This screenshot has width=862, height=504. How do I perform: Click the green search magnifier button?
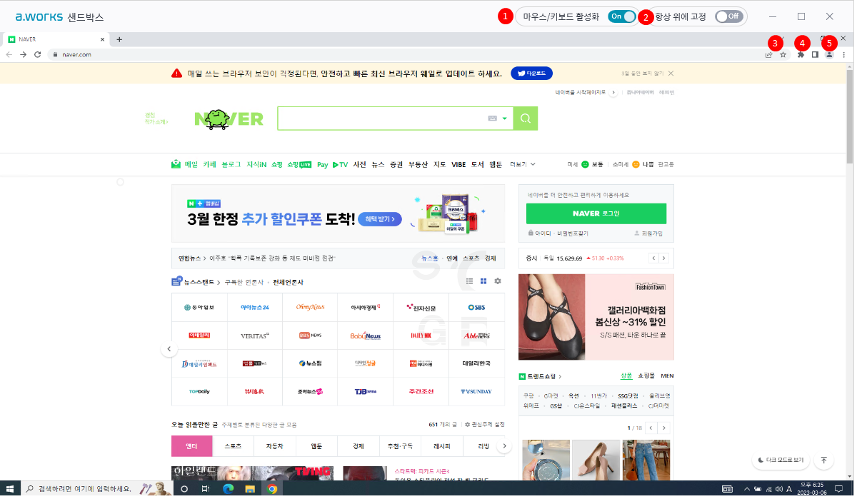(x=526, y=119)
